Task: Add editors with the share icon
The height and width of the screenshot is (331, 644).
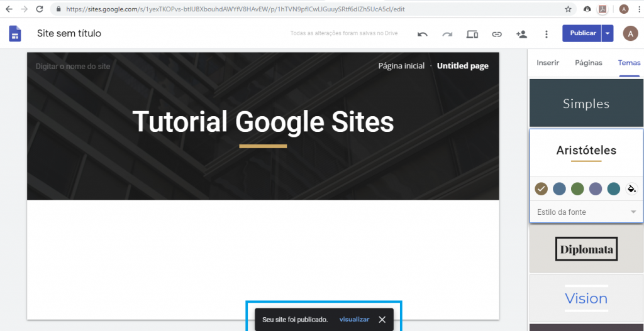Action: click(521, 34)
